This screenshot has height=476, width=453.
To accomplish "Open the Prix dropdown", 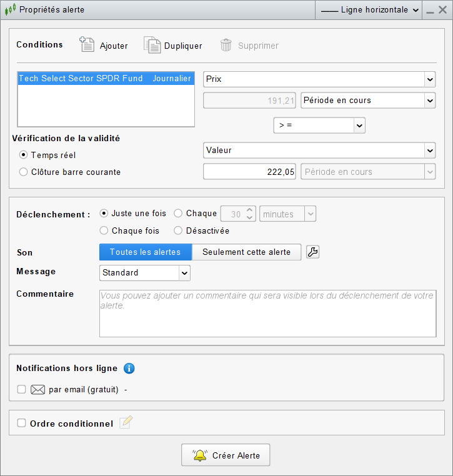I will pos(319,79).
